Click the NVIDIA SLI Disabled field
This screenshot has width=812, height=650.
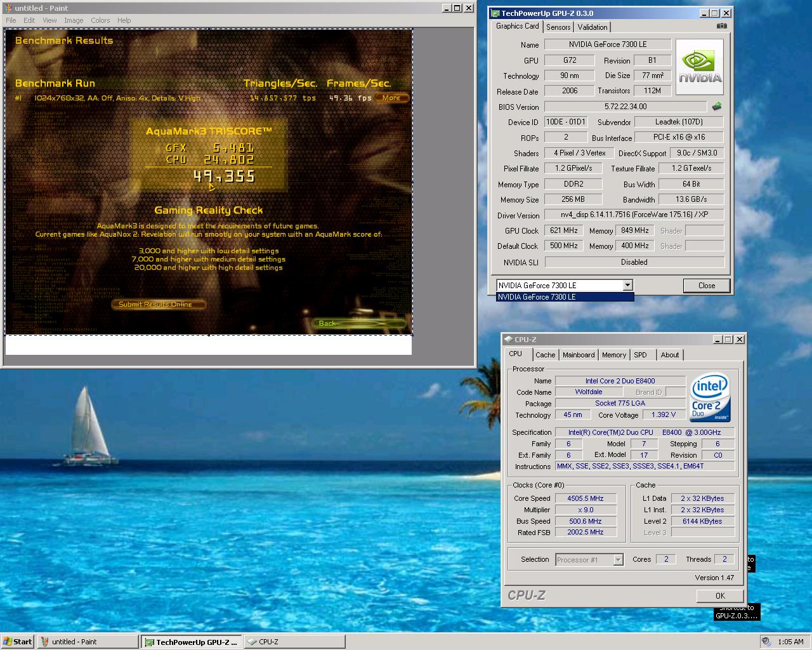tap(634, 262)
